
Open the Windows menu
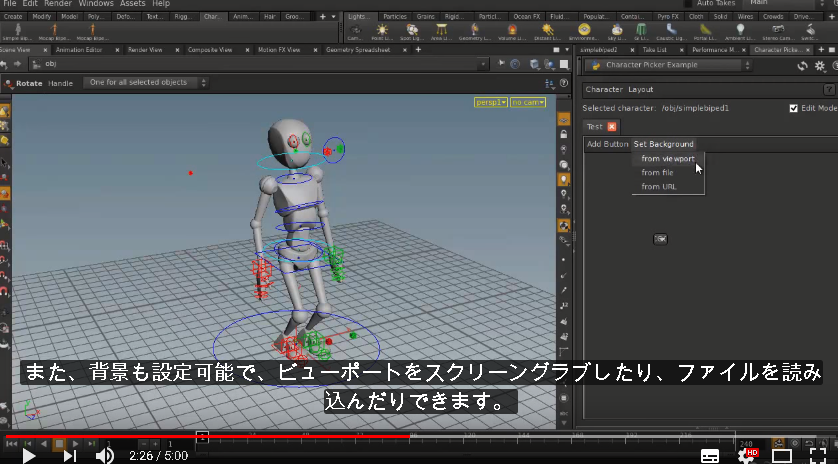click(x=96, y=3)
